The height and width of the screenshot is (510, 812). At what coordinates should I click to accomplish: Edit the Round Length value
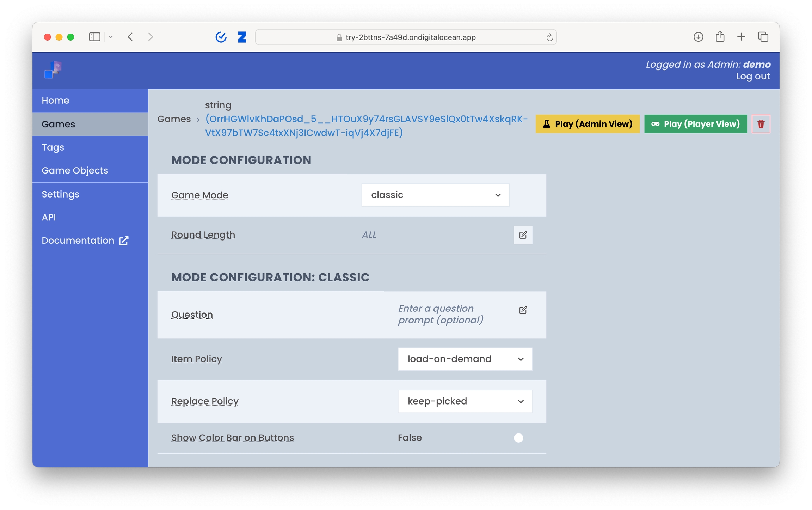click(523, 235)
